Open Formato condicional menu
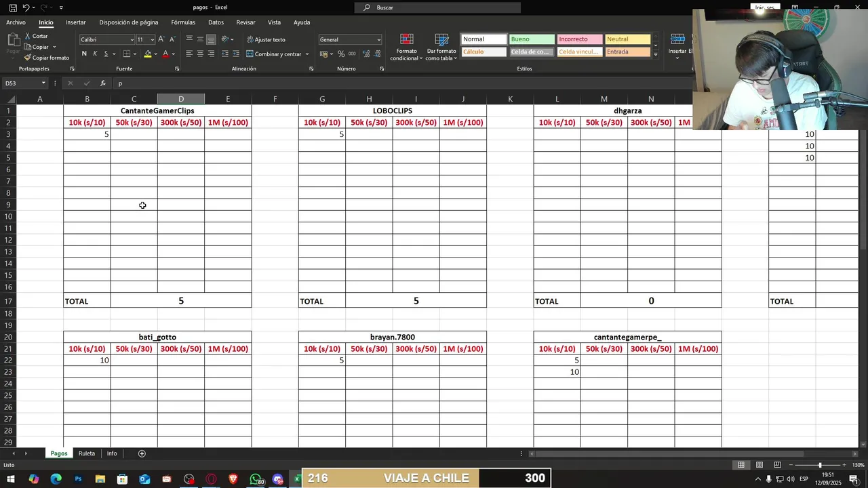 [x=406, y=47]
